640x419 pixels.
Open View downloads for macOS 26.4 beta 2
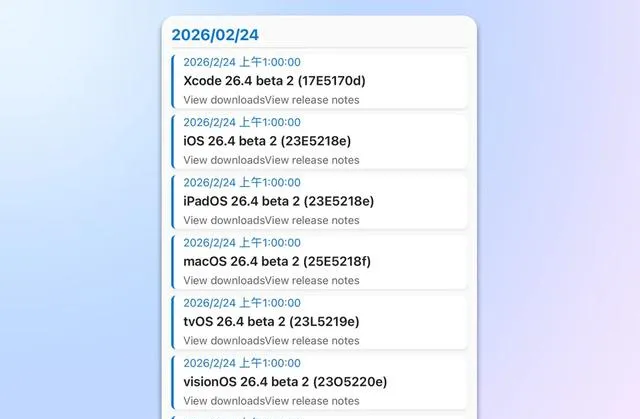point(224,280)
